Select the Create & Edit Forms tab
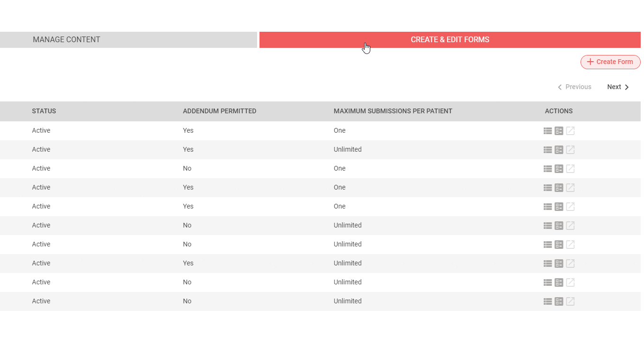Screen dimensions: 644x346 click(x=449, y=40)
